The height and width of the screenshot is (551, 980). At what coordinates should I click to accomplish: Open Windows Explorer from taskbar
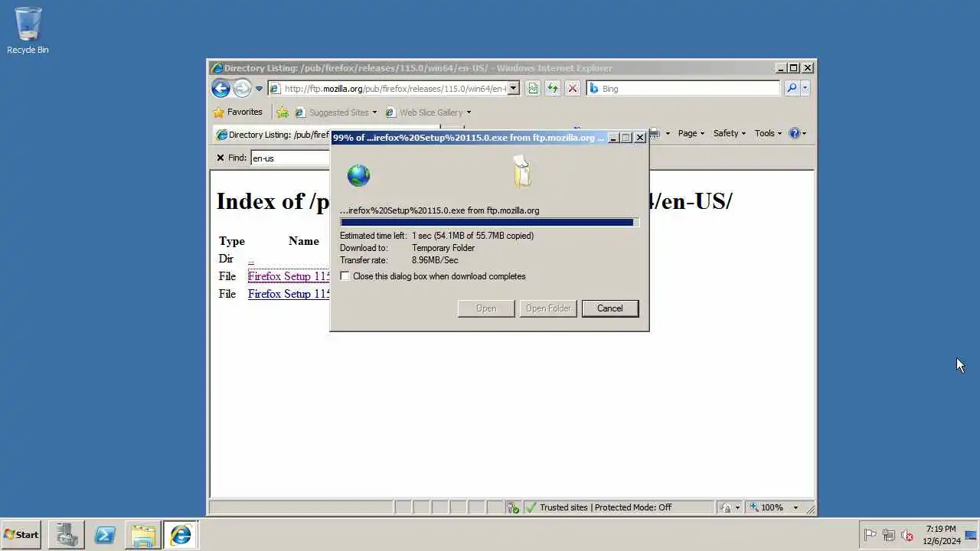[143, 535]
